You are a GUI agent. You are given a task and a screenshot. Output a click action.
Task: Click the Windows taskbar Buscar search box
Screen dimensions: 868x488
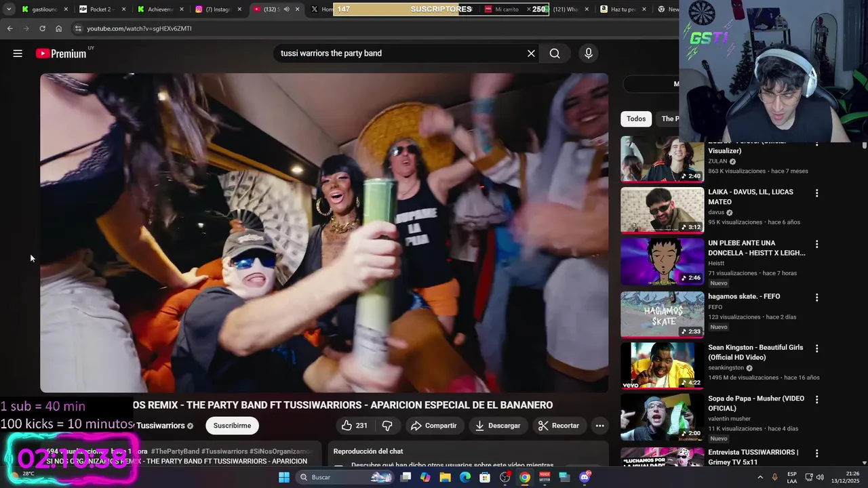coord(344,477)
